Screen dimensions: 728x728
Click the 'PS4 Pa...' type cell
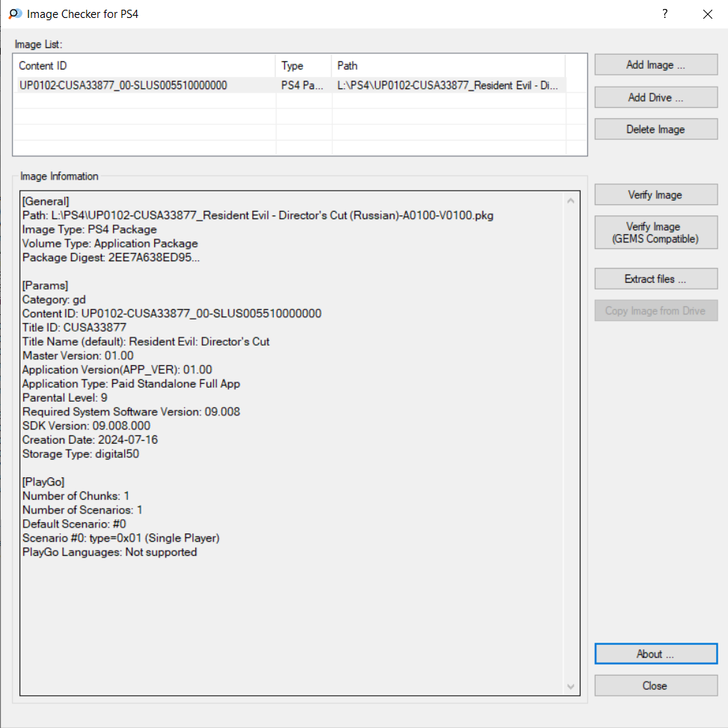[x=302, y=85]
